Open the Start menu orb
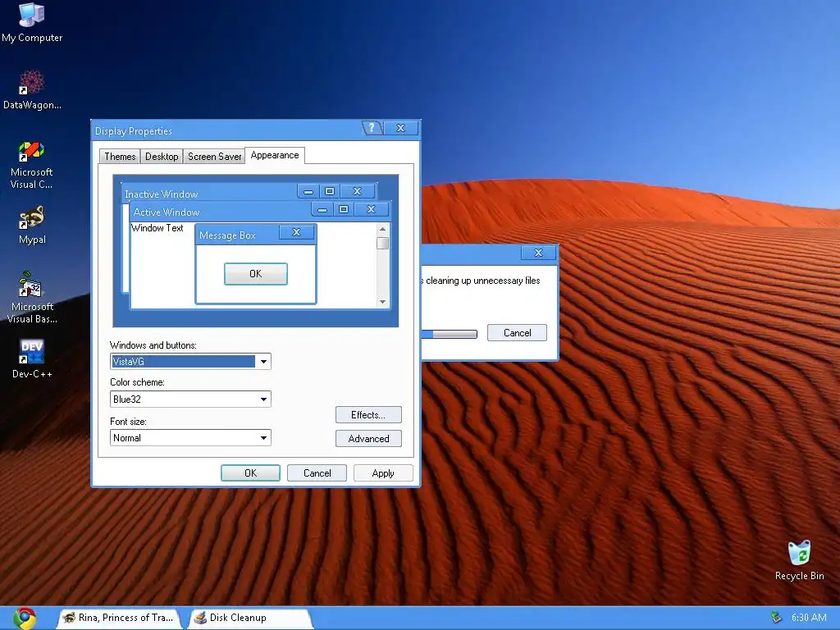 coord(24,619)
